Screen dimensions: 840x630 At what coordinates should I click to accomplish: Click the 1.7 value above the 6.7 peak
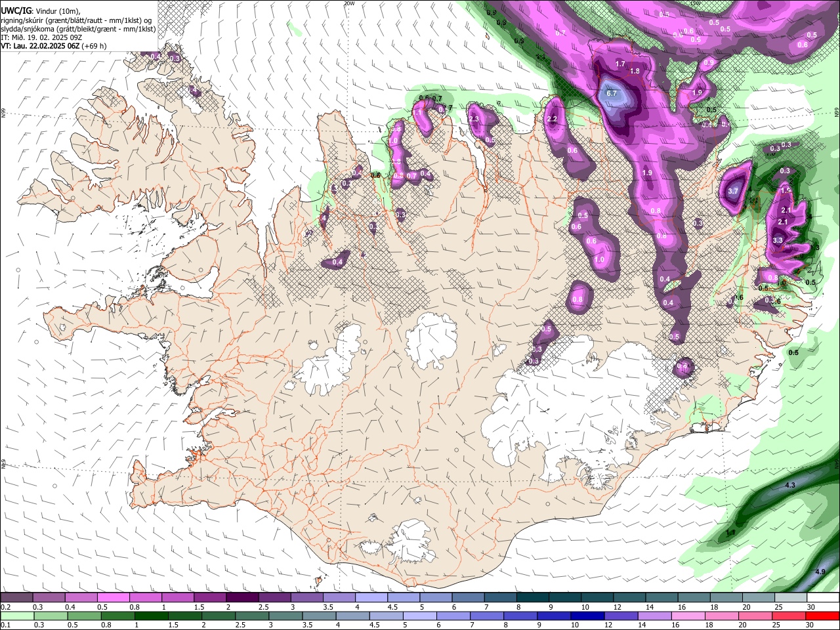[x=621, y=64]
